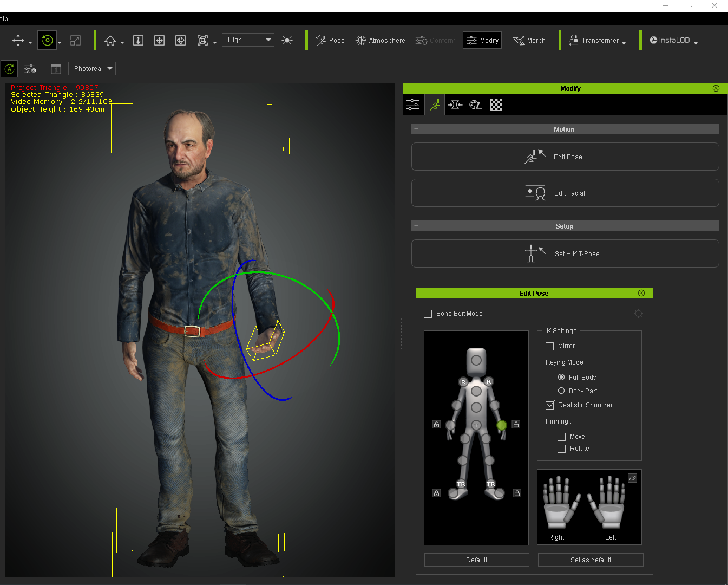The height and width of the screenshot is (585, 728).
Task: Select the Full Body keying mode
Action: point(561,377)
